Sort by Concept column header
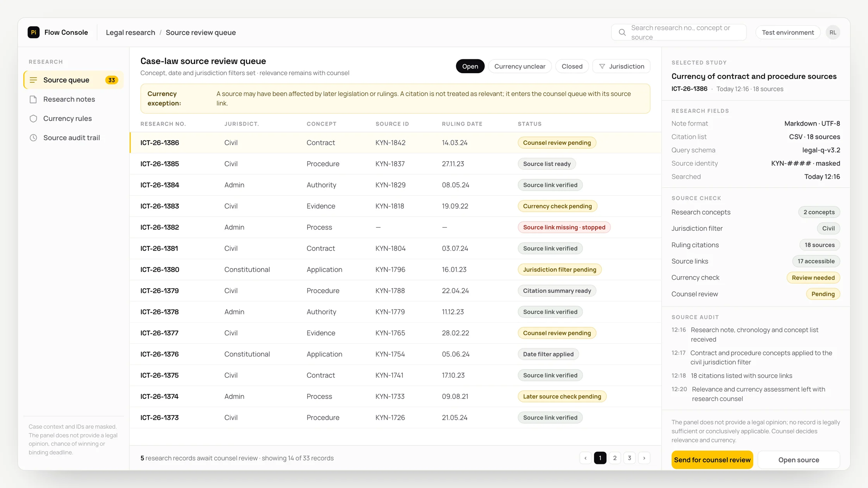 click(322, 124)
